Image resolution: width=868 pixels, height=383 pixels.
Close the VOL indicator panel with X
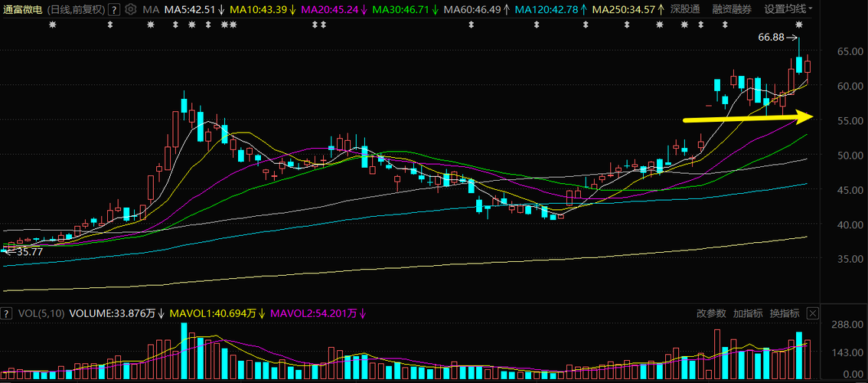813,314
